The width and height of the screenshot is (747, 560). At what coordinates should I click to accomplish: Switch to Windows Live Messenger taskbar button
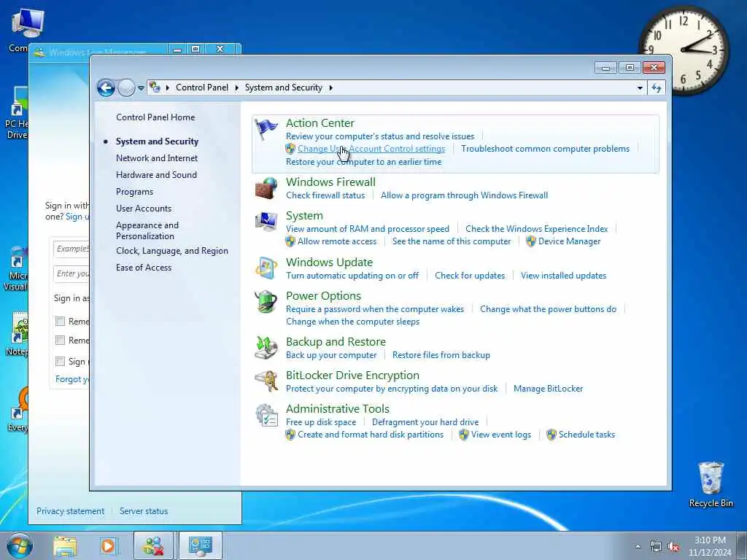tap(153, 545)
